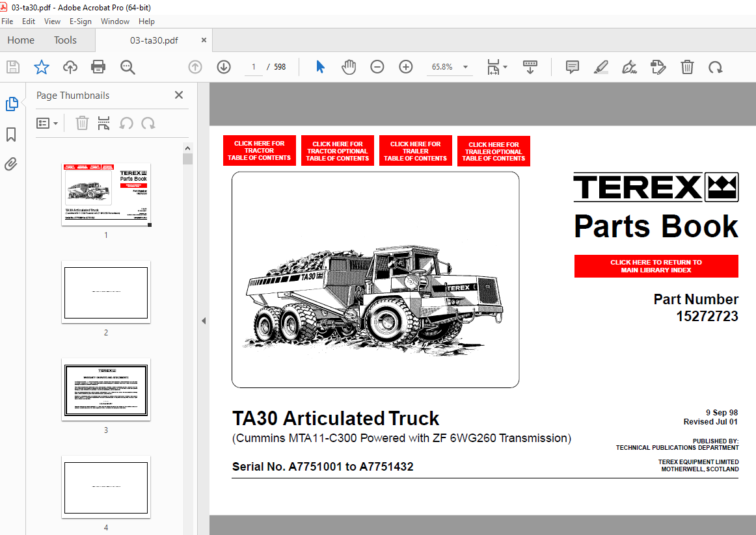756x535 pixels.
Task: Zoom in with the plus icon
Action: click(406, 67)
